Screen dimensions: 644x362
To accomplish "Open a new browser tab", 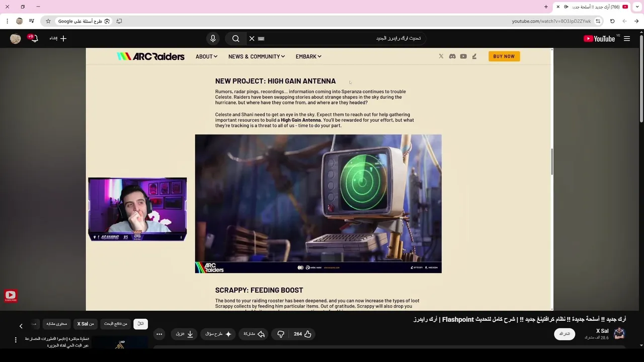I will pyautogui.click(x=546, y=7).
